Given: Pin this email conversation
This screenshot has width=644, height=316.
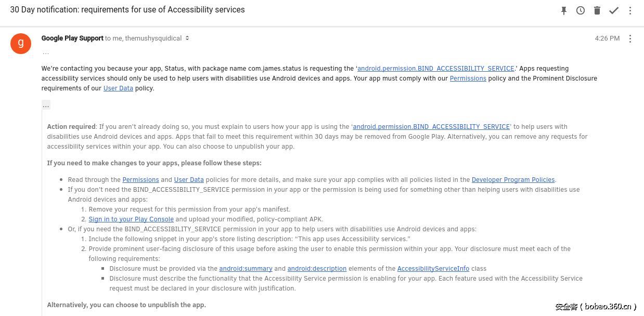Looking at the screenshot, I should (564, 10).
